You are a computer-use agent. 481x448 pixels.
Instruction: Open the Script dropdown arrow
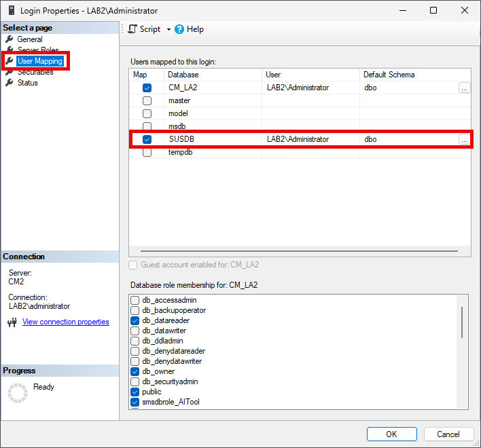point(168,30)
